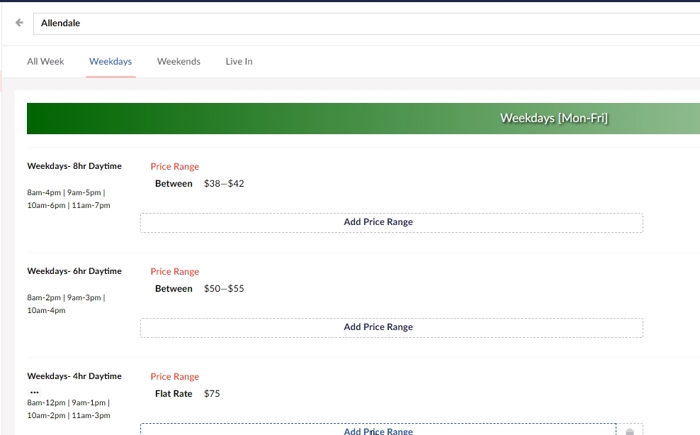Select the Price Range label for 8hr Daytime
The width and height of the screenshot is (700, 435).
click(175, 167)
